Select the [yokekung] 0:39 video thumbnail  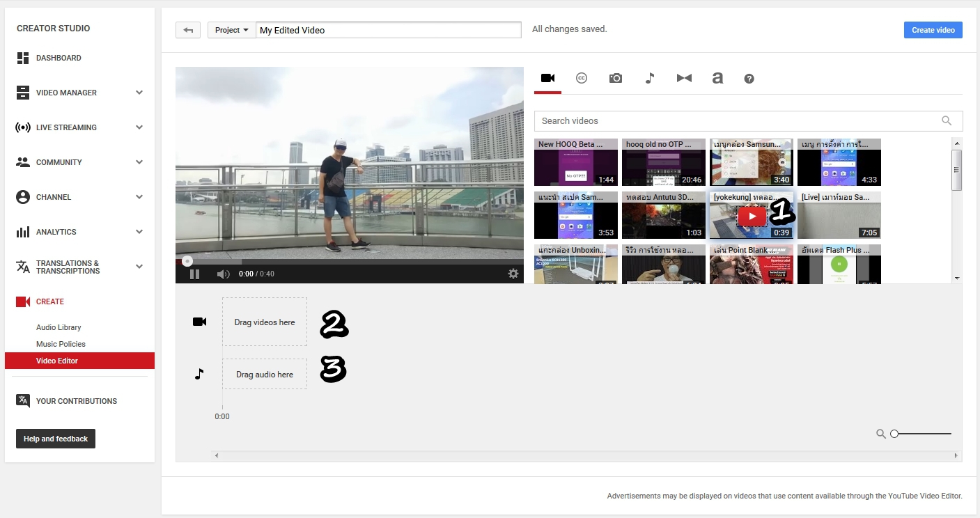tap(752, 215)
